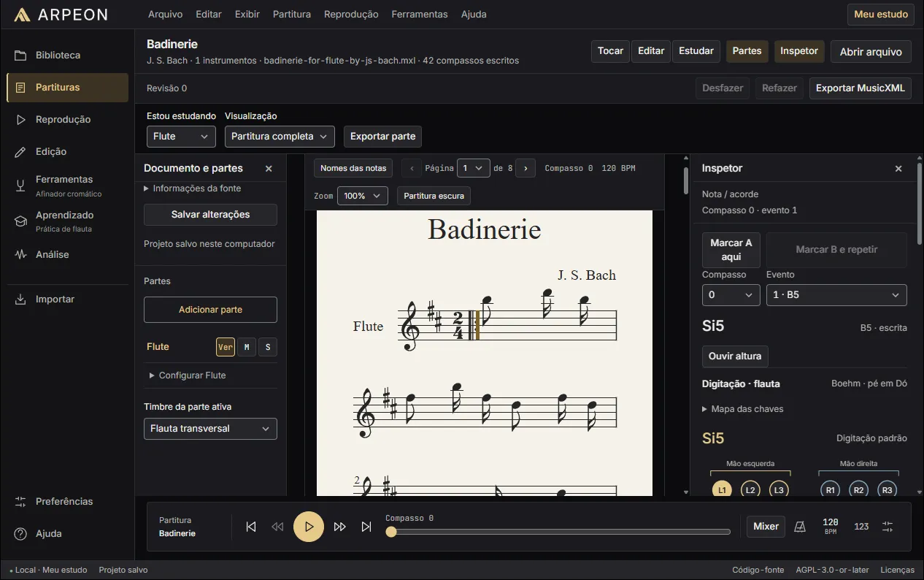Open Ajuda help in the sidebar
The width and height of the screenshot is (924, 580).
pos(67,534)
